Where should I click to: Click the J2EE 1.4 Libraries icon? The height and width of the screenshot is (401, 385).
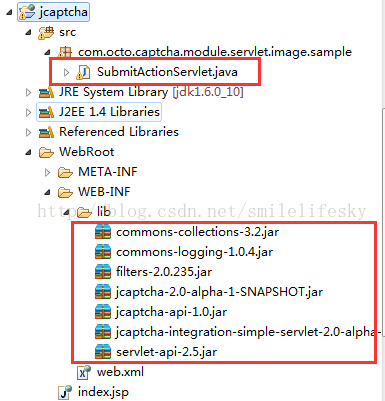point(46,112)
